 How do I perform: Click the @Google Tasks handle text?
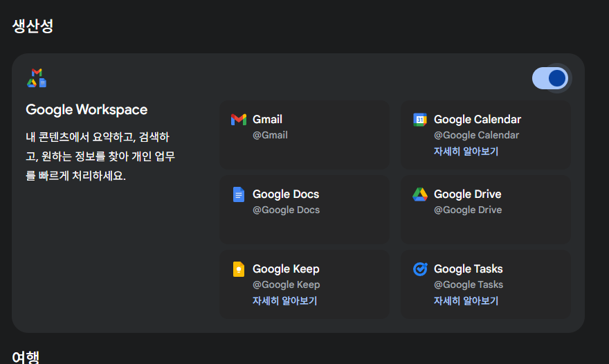pos(469,284)
